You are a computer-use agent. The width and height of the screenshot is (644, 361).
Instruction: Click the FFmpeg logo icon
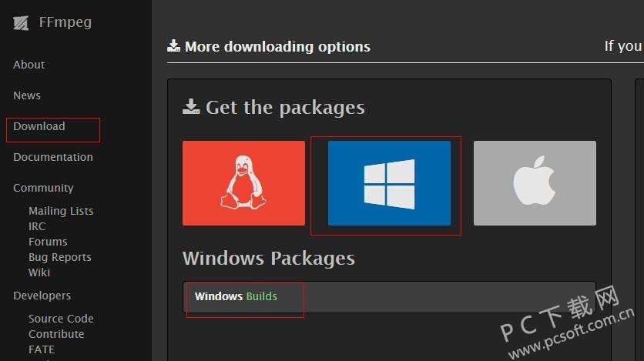[21, 22]
